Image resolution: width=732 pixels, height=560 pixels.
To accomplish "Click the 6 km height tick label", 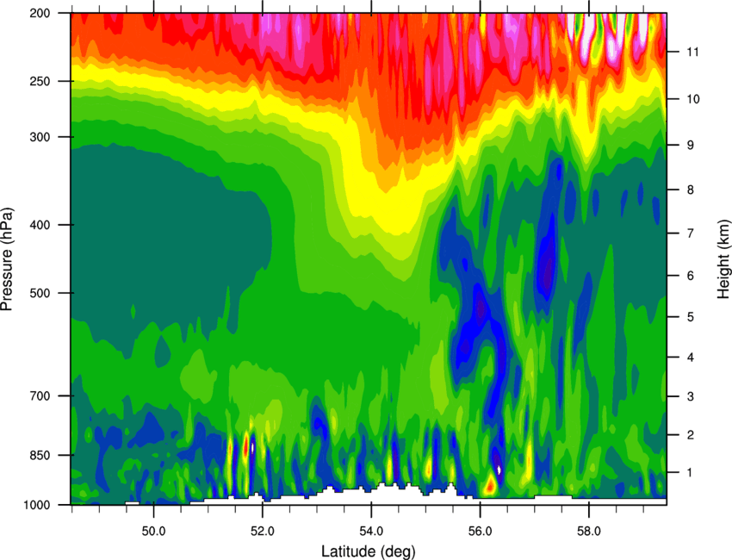I will (691, 276).
